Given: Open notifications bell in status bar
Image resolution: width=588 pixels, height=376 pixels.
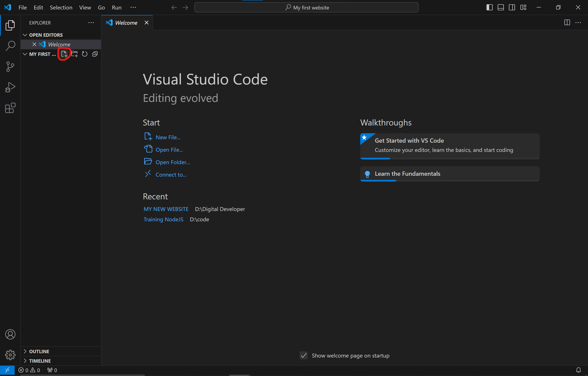Looking at the screenshot, I should coord(578,370).
